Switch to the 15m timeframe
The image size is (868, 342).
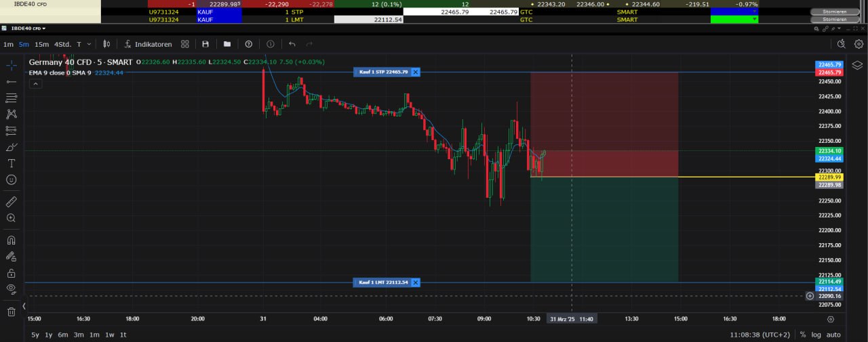click(x=41, y=44)
